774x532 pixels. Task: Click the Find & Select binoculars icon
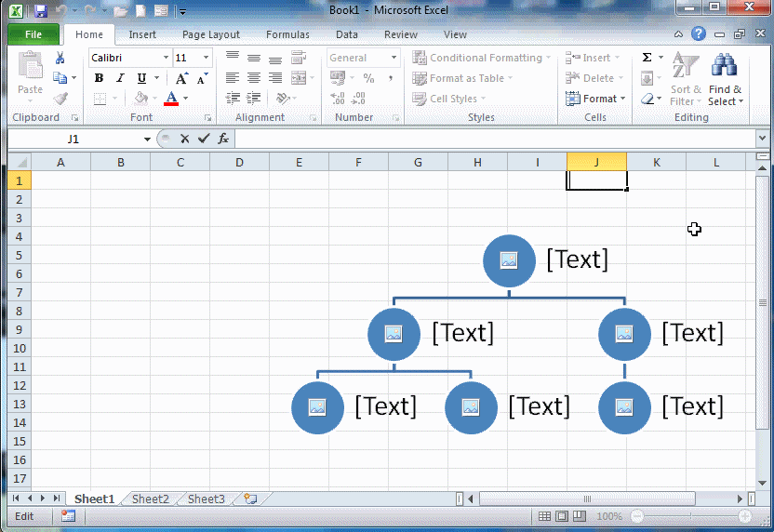[x=724, y=67]
